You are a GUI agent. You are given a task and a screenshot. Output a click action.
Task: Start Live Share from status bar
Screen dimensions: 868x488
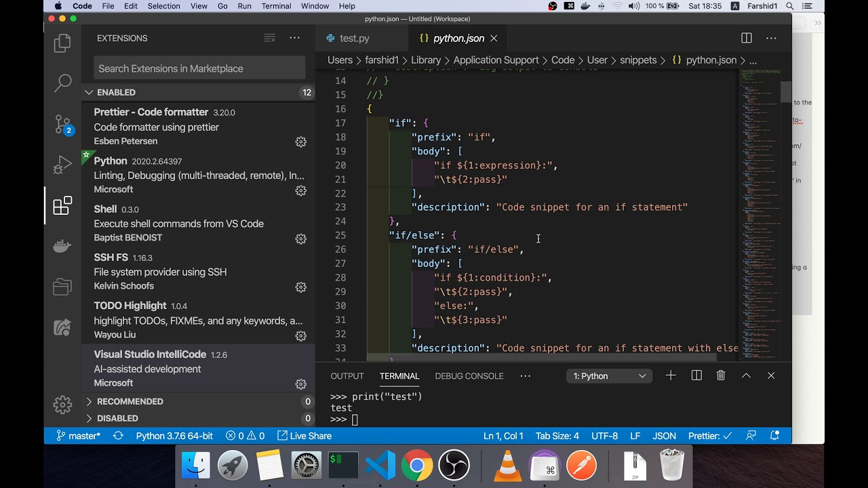pyautogui.click(x=304, y=436)
